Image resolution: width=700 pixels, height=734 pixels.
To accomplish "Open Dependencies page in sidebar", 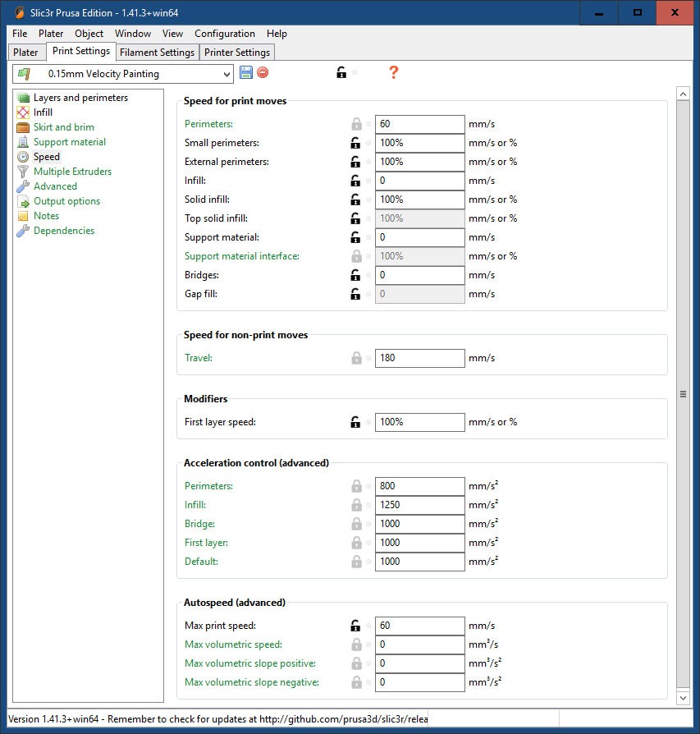I will coord(64,231).
